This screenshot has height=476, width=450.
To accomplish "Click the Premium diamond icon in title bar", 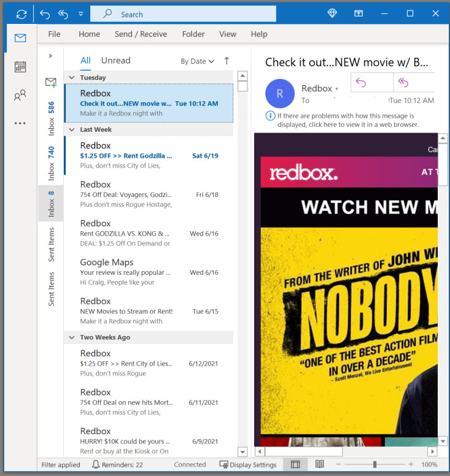I will [x=332, y=13].
